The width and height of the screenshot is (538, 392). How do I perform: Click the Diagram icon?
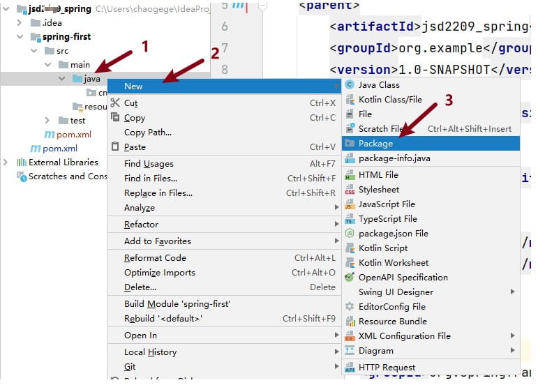(350, 351)
